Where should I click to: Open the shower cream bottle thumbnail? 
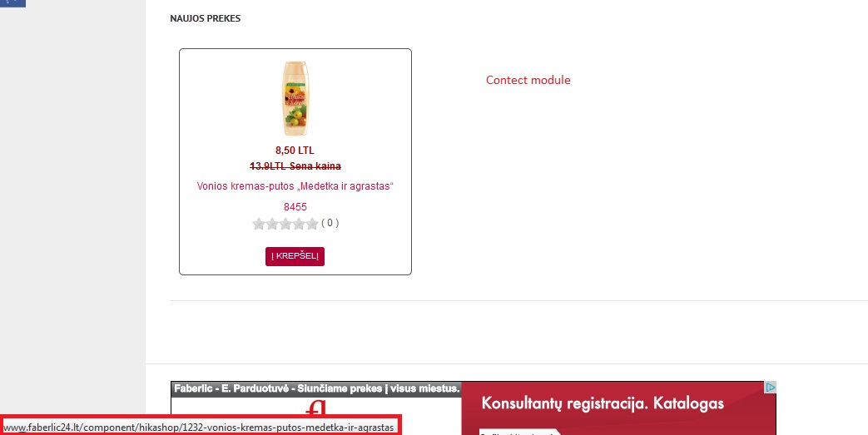pyautogui.click(x=295, y=98)
